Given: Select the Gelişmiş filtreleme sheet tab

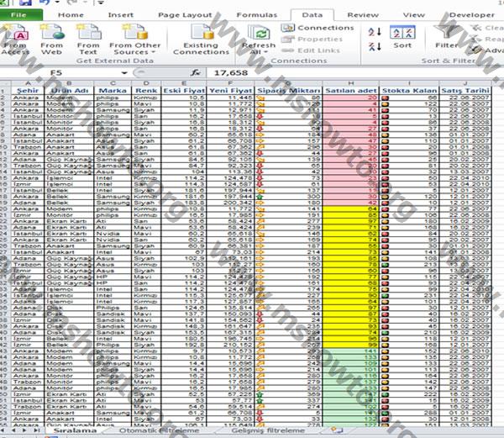Looking at the screenshot, I should pyautogui.click(x=267, y=430).
